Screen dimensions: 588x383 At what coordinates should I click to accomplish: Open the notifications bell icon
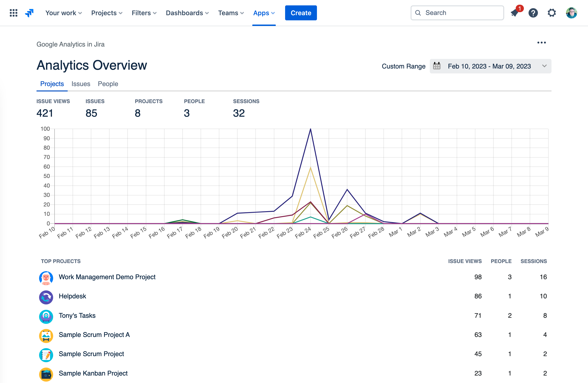(x=515, y=13)
